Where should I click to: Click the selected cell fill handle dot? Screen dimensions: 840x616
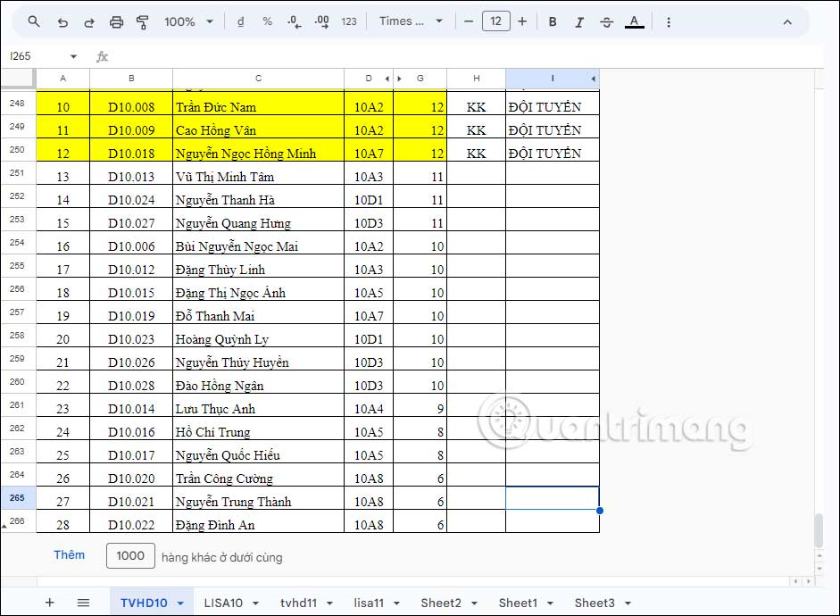point(600,511)
